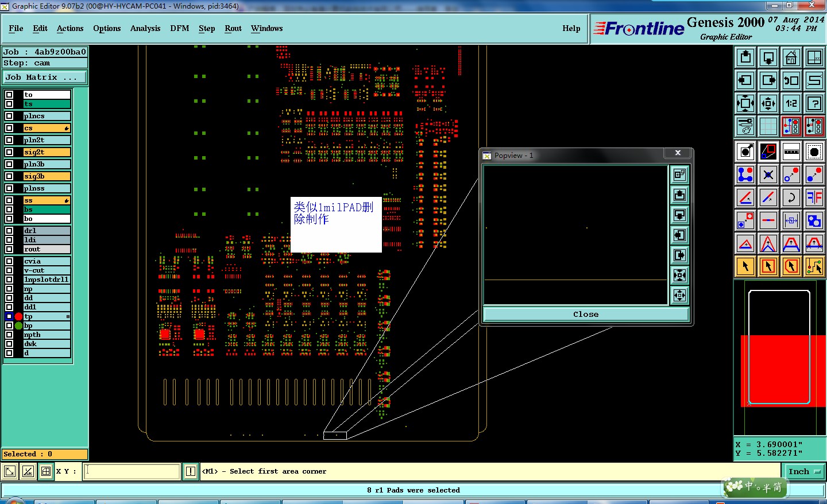
Task: Toggle the 'pln2t' layer checkbox
Action: pyautogui.click(x=9, y=140)
